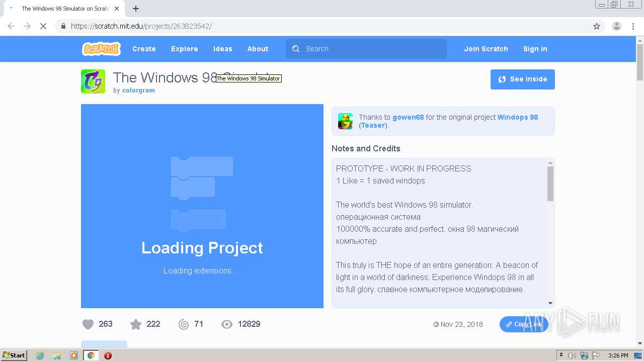Click the 71 remixes count

coord(199,324)
